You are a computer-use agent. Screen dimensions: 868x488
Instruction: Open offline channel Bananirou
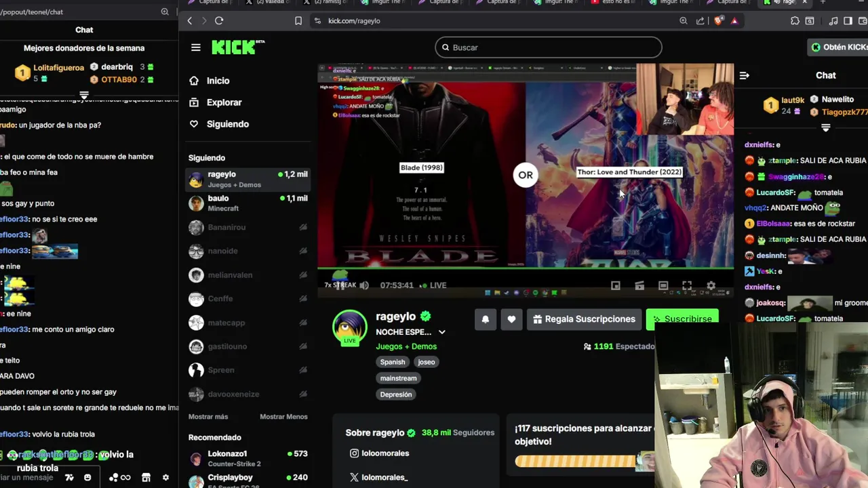pos(248,227)
